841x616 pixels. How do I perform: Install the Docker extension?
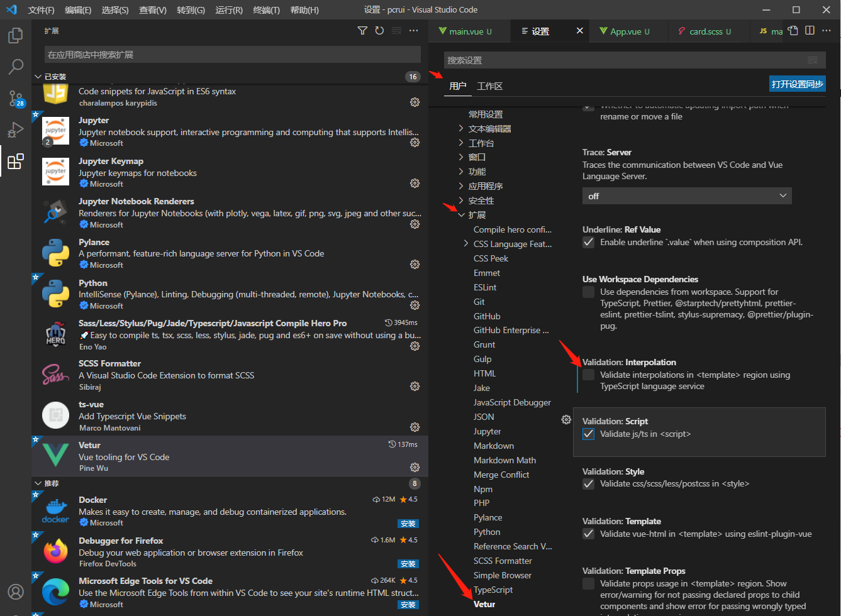click(x=408, y=524)
